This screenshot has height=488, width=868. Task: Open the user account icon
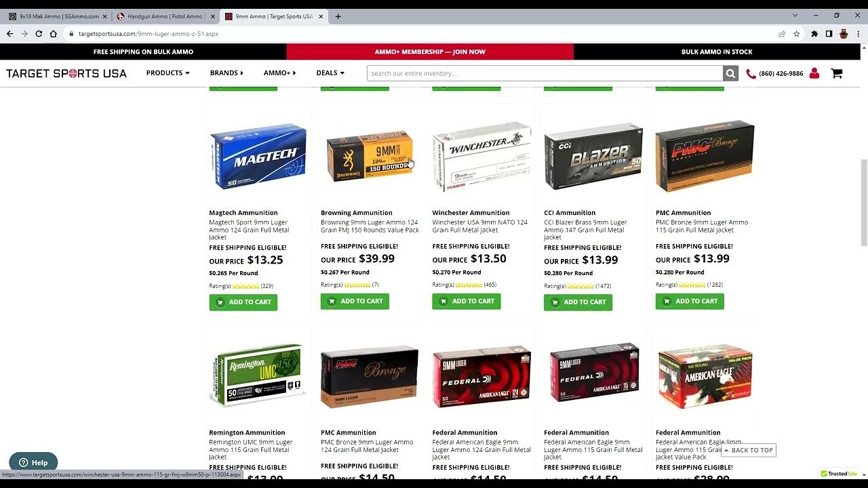pos(814,73)
